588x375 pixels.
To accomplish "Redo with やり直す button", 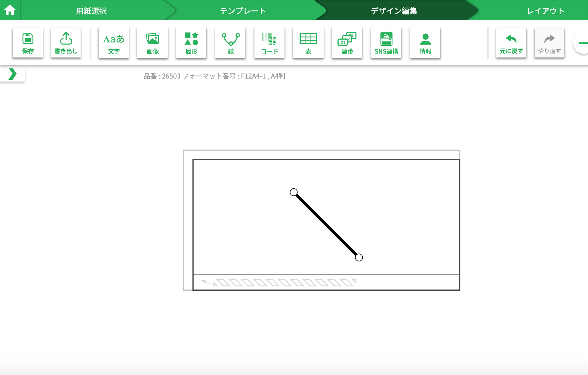I will (x=550, y=43).
